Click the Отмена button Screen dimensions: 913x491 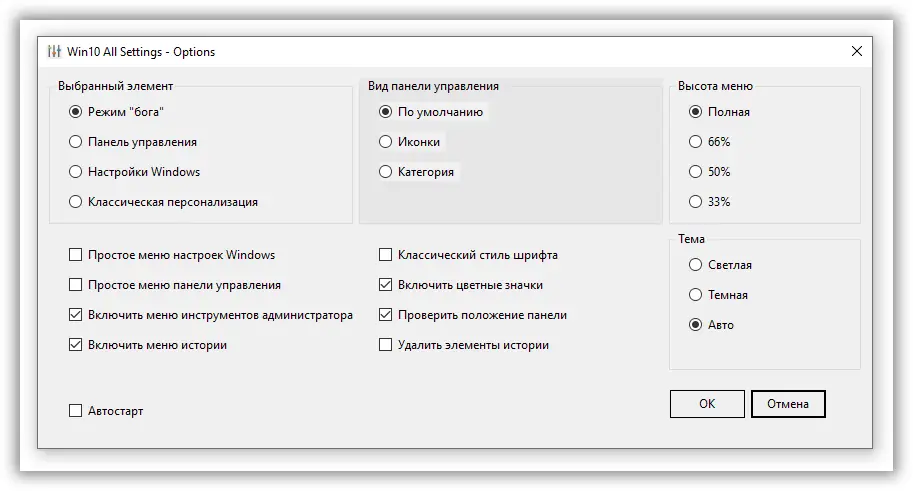point(788,404)
